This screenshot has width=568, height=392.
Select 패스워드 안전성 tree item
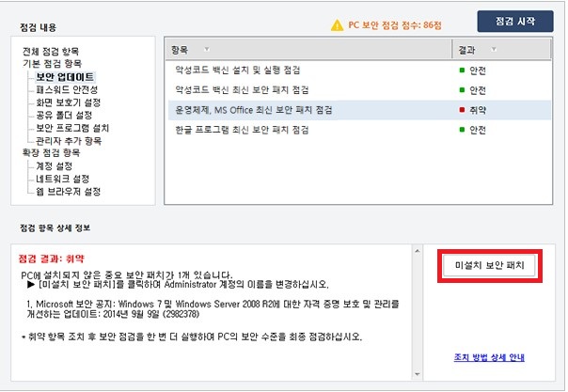pos(67,89)
